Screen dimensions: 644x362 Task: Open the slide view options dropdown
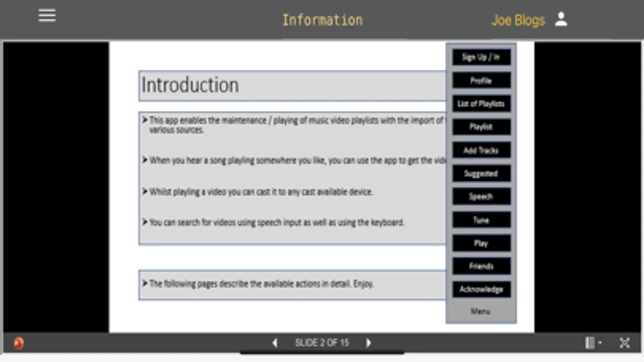pyautogui.click(x=593, y=343)
